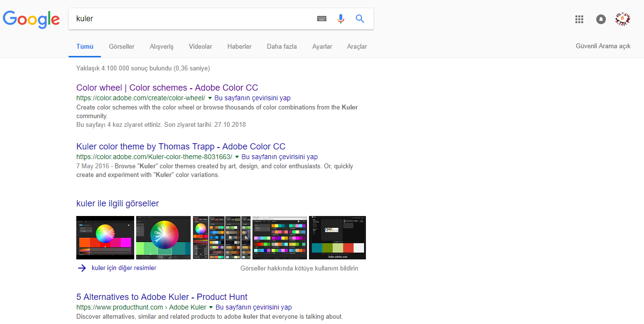Open the Google account avatar
Image resolution: width=644 pixels, height=324 pixels.
pos(623,19)
